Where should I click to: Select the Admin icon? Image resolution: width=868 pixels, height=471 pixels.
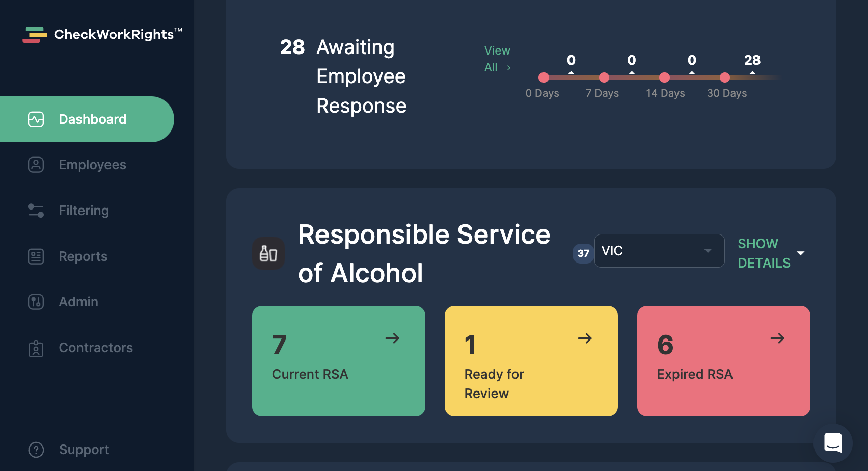pyautogui.click(x=36, y=302)
